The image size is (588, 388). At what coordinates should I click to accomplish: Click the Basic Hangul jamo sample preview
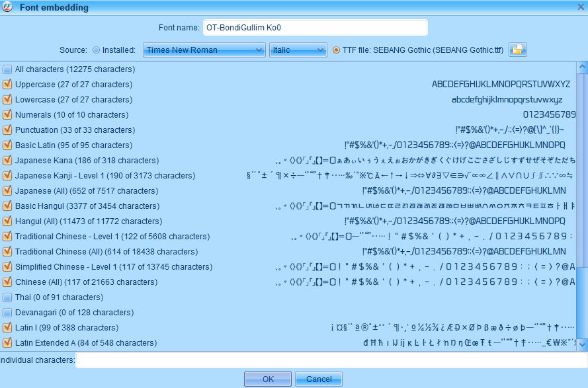[x=425, y=206]
